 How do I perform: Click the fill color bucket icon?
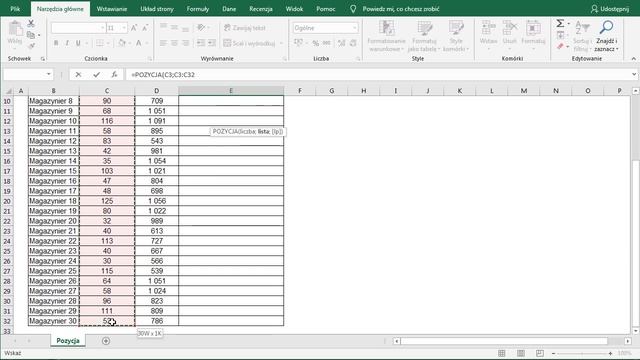pos(122,43)
